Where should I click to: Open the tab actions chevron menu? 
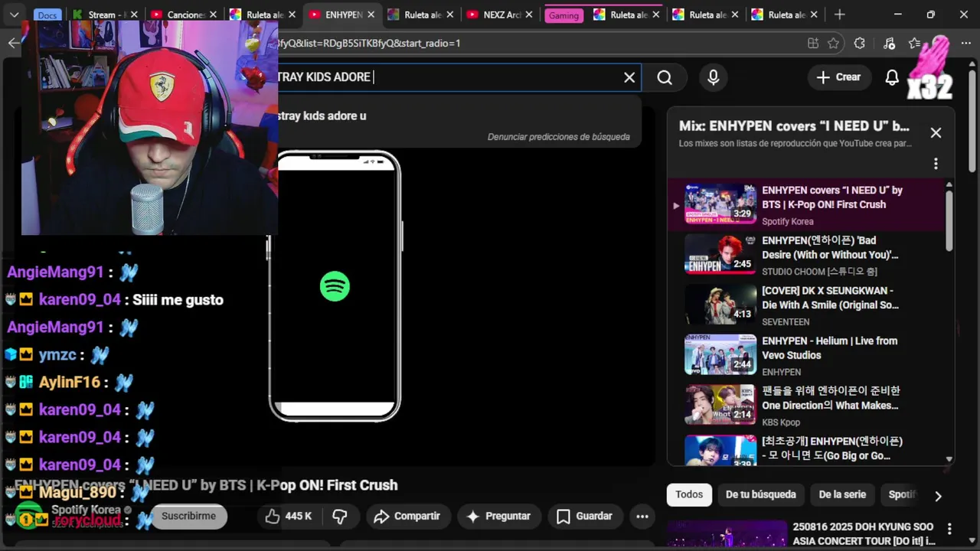click(14, 15)
